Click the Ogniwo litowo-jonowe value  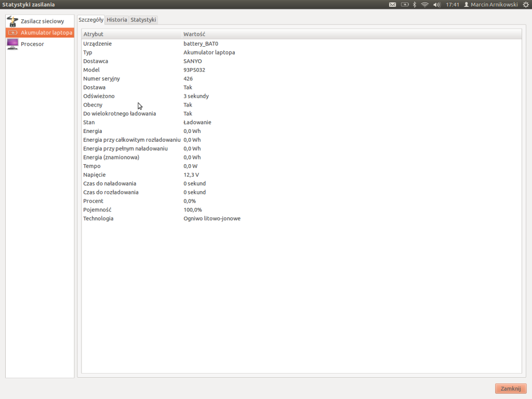point(212,219)
